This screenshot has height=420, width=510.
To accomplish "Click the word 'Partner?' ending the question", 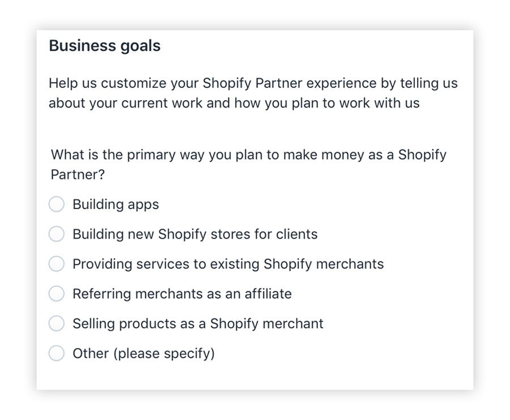I will tap(78, 175).
